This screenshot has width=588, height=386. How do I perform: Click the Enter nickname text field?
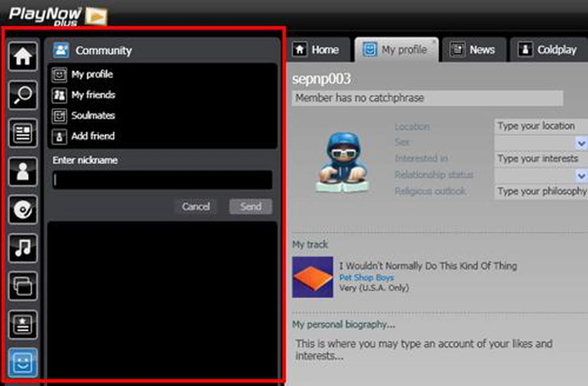(x=162, y=180)
